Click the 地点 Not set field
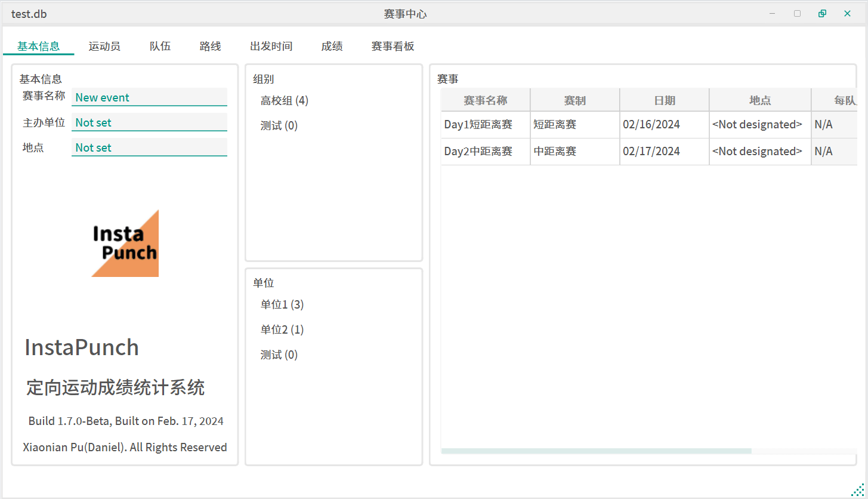This screenshot has width=868, height=499. (149, 147)
